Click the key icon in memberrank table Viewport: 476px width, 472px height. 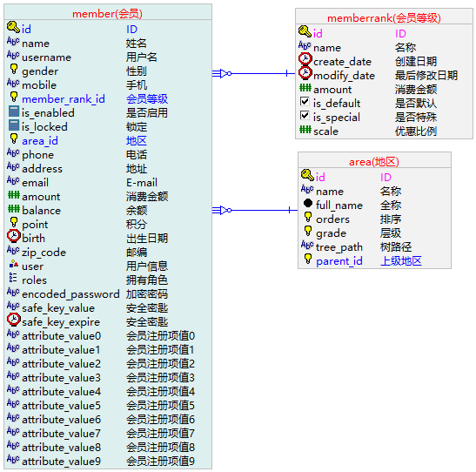[305, 31]
